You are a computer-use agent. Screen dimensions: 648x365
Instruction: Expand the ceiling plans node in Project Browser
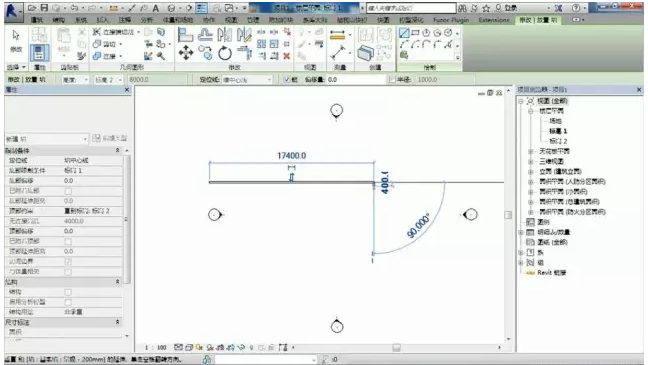[531, 151]
